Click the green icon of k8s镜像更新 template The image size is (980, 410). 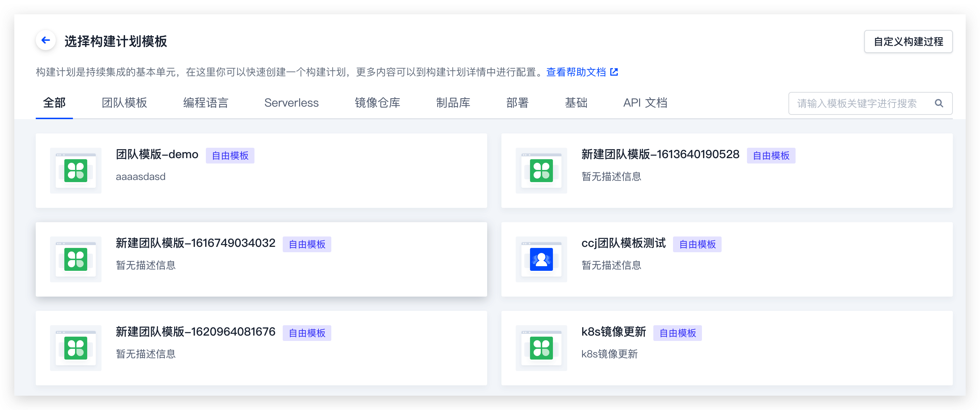pos(541,348)
